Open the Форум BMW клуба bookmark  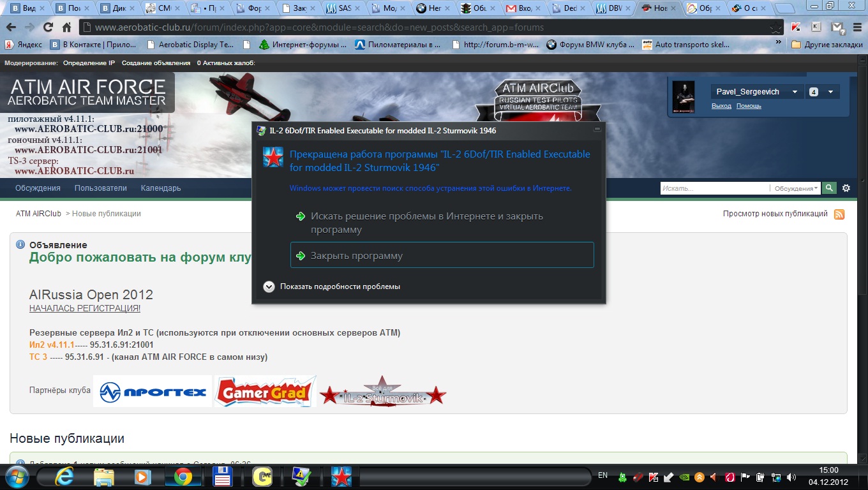coord(590,45)
